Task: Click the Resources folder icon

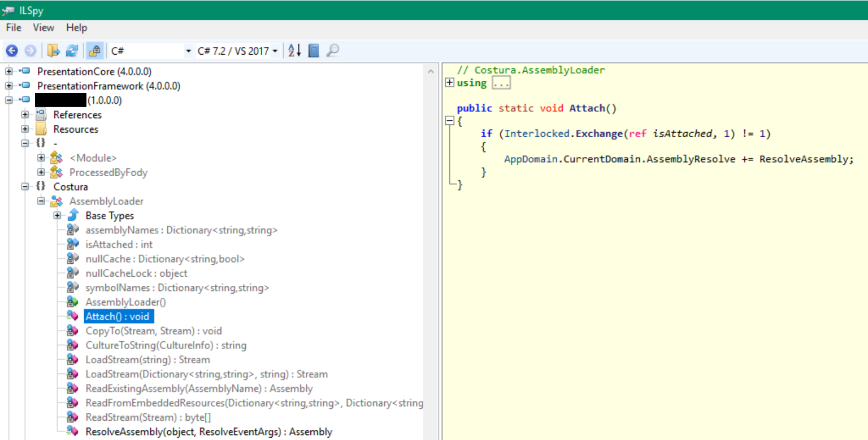Action: (x=41, y=129)
